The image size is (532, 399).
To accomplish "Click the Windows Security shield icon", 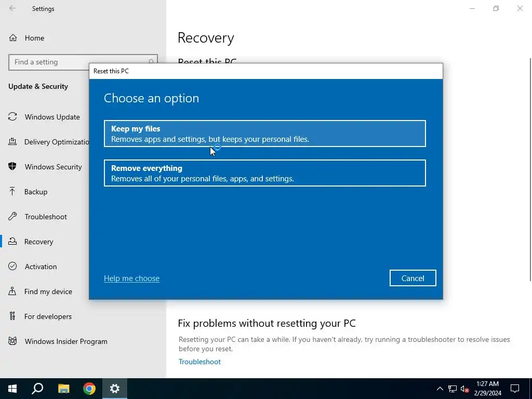I will click(12, 167).
